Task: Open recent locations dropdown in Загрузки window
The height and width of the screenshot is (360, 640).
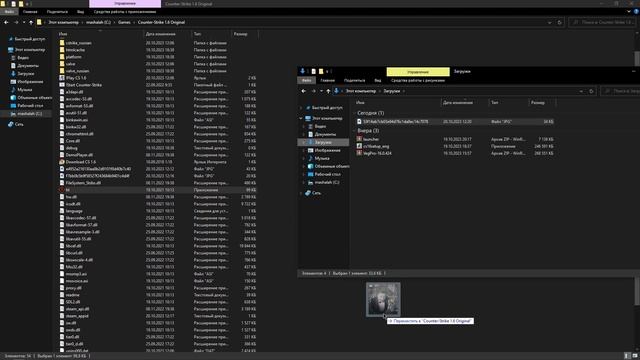Action: [321, 91]
